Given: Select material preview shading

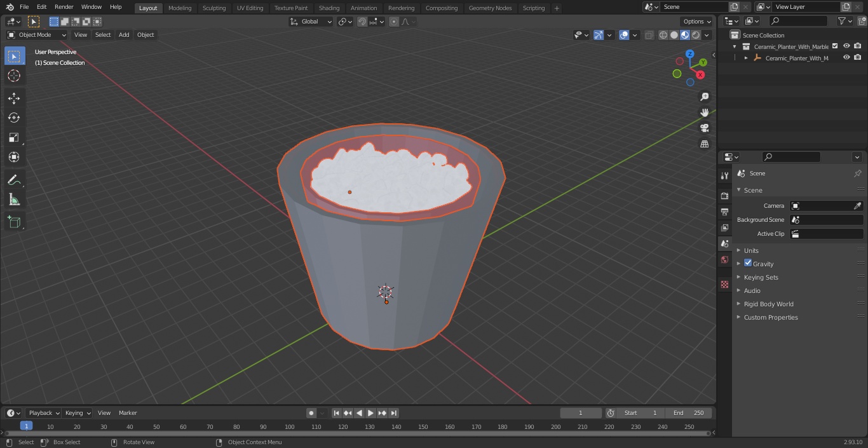Looking at the screenshot, I should pyautogui.click(x=685, y=35).
